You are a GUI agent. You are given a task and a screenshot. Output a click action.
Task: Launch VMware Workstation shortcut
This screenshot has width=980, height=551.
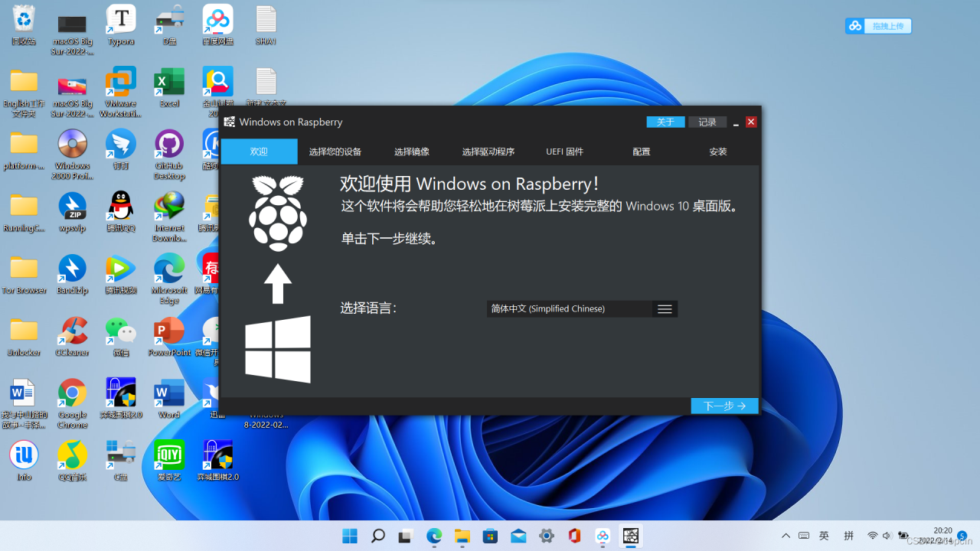[121, 93]
